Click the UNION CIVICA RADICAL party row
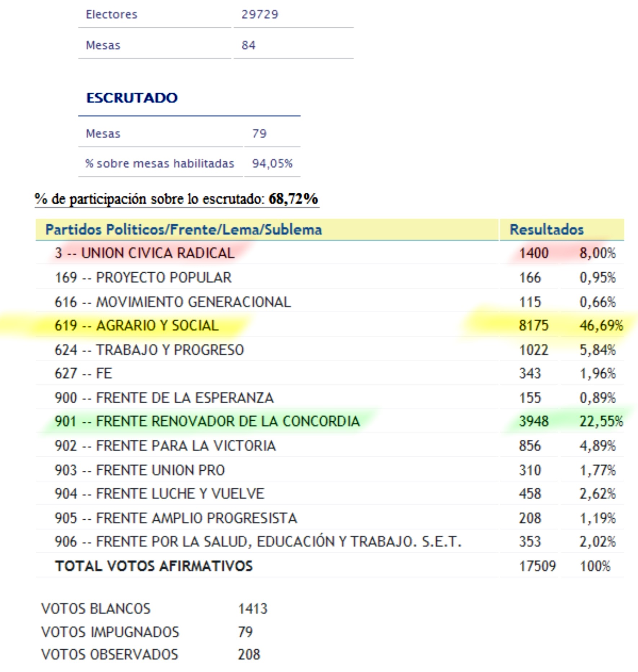 point(144,253)
